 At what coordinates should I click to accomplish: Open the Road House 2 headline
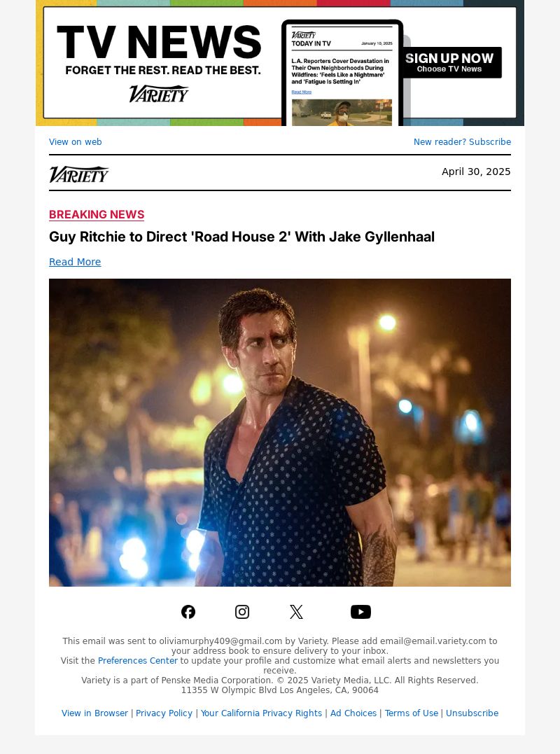pos(241,237)
